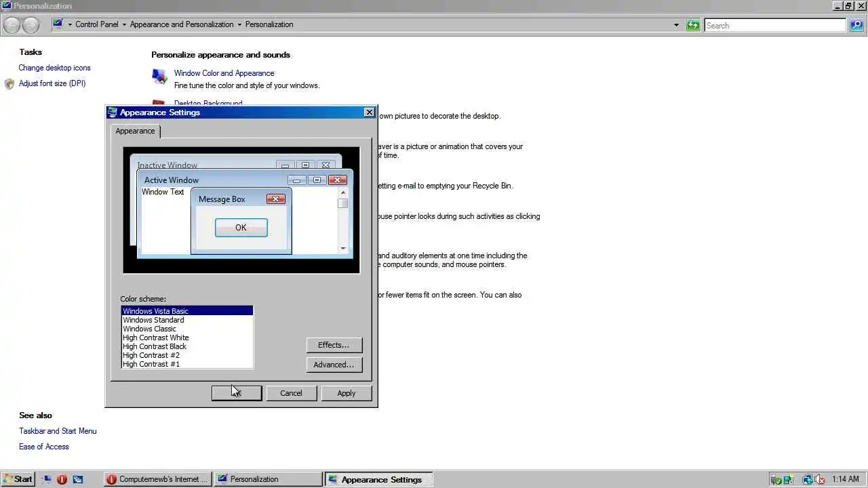Screen dimensions: 868x488
Task: Launch Opera from quick launch icon
Action: click(62, 479)
